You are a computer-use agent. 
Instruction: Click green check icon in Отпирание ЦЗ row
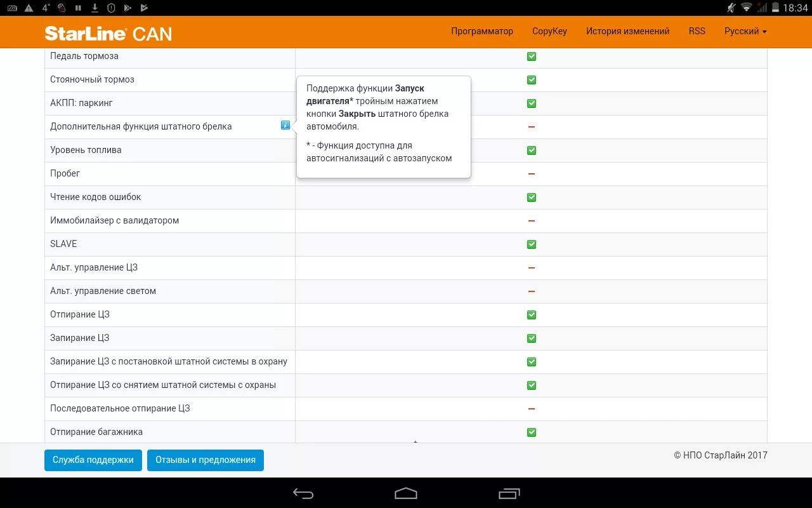click(532, 315)
